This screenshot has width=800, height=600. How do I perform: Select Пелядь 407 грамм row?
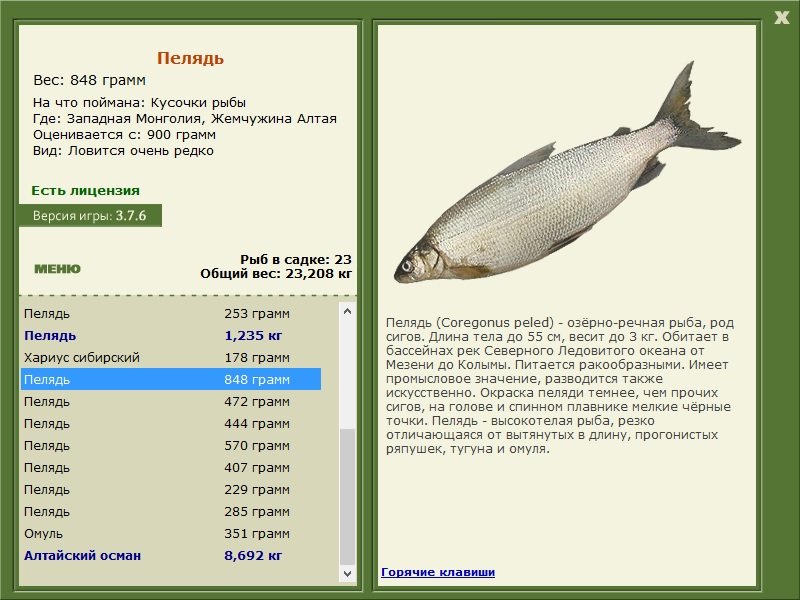coord(171,467)
